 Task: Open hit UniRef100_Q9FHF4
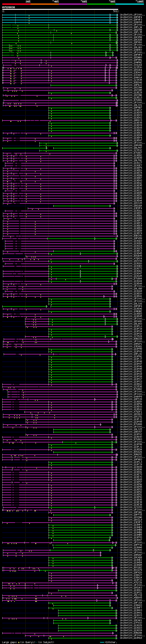[131, 17]
